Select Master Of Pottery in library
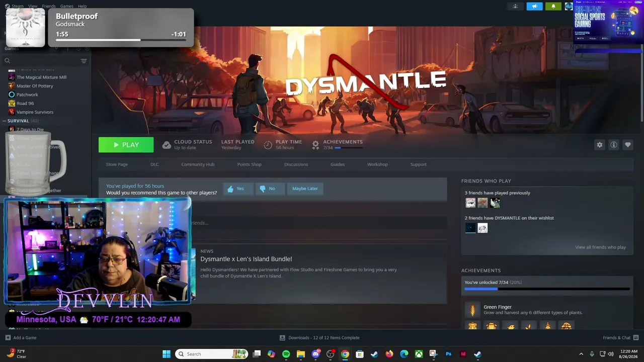This screenshot has width=644, height=362. [x=35, y=86]
